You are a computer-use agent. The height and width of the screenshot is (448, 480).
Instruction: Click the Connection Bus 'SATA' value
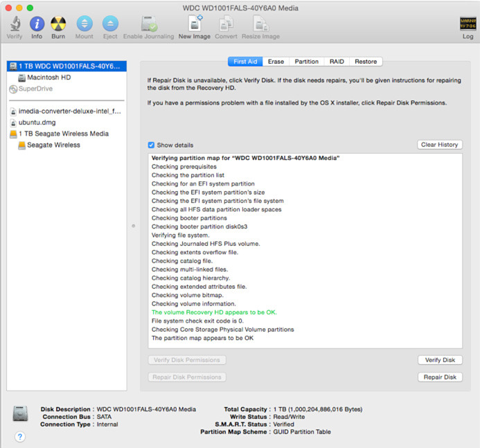pos(104,417)
